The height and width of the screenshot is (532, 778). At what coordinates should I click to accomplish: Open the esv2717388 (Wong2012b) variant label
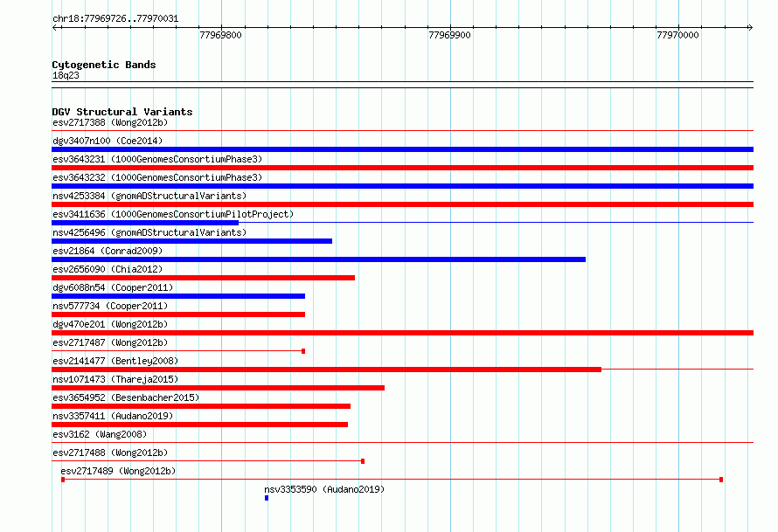click(x=110, y=122)
